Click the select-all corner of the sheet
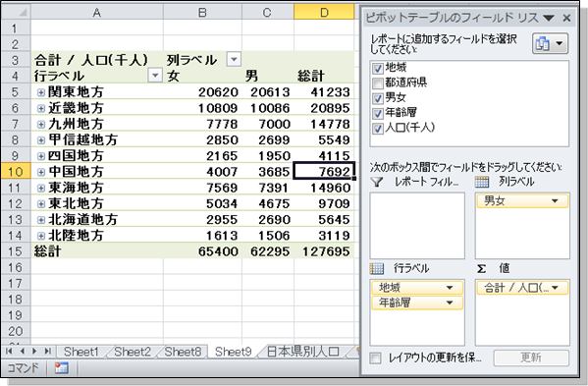The height and width of the screenshot is (386, 588). pyautogui.click(x=16, y=13)
